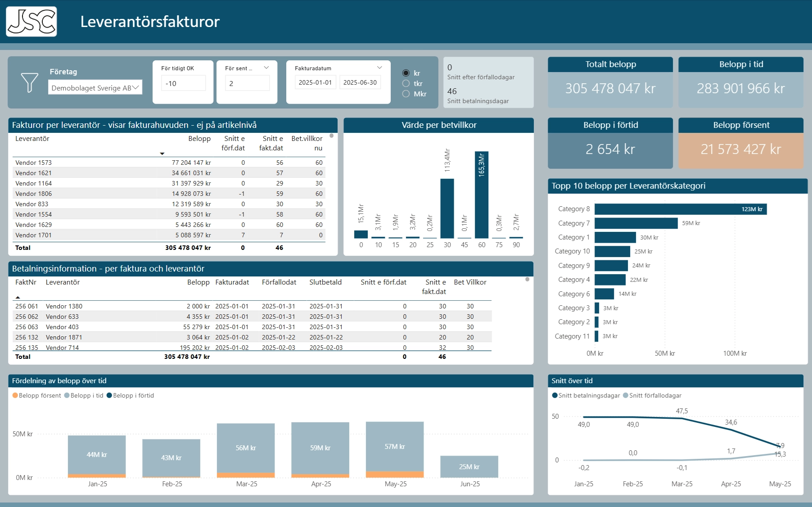Click the Category 8 bar
The height and width of the screenshot is (507, 812).
[x=680, y=209]
